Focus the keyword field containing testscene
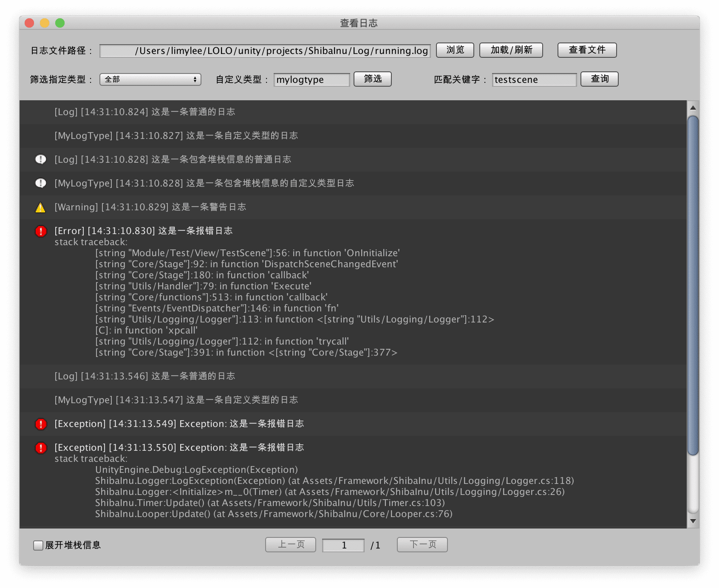Viewport: 719px width, 588px height. click(534, 80)
